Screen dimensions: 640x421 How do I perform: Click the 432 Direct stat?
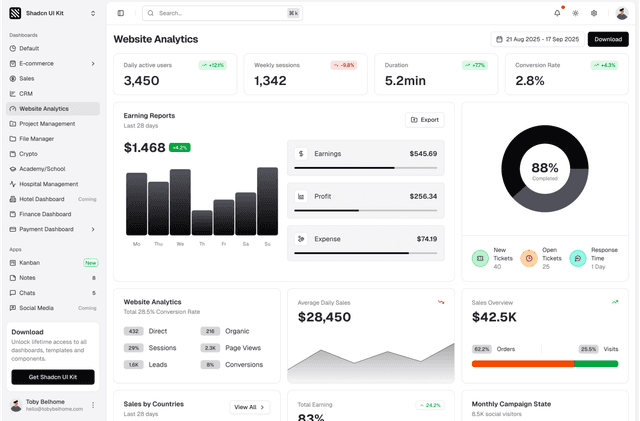(145, 331)
